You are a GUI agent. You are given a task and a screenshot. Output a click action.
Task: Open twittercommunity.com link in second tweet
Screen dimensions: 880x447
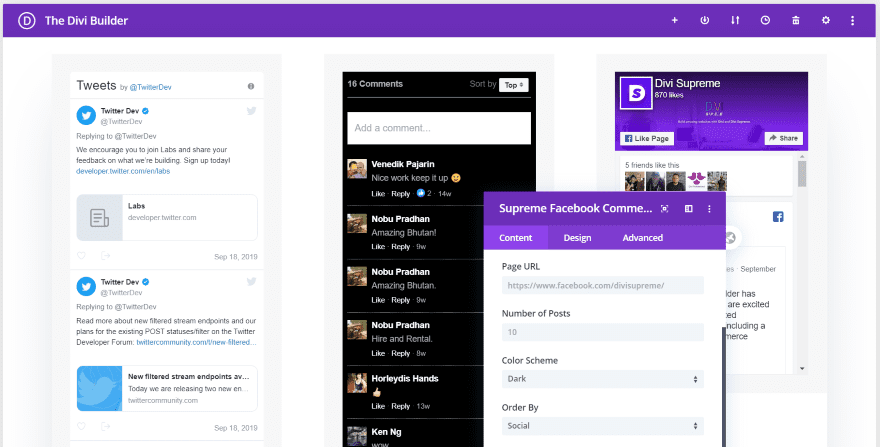(196, 342)
